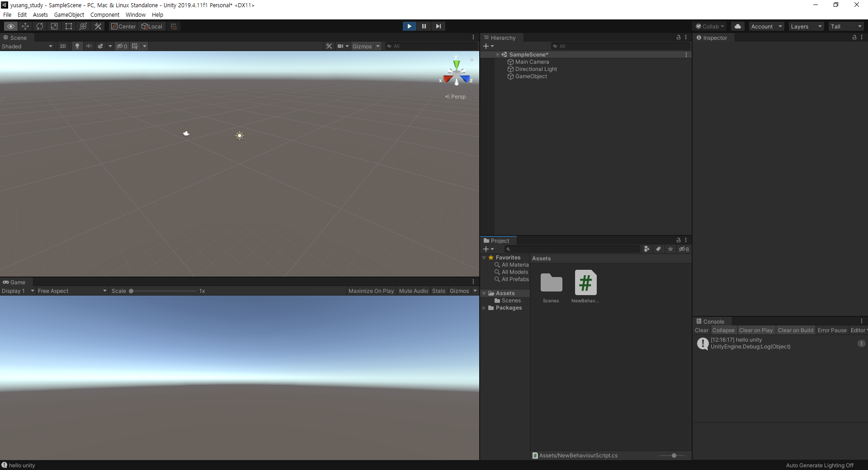Toggle hidden objects visibility counter
The height and width of the screenshot is (470, 868).
pyautogui.click(x=122, y=46)
